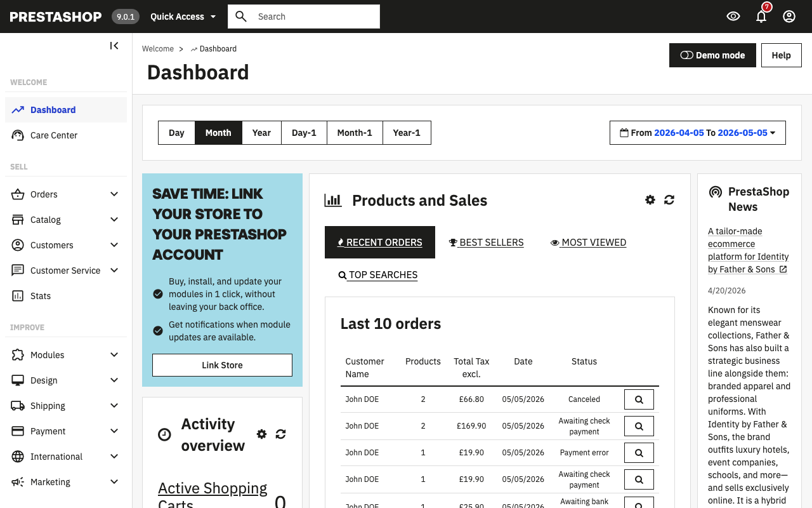
Task: Select the Month-1 period button
Action: coord(355,133)
